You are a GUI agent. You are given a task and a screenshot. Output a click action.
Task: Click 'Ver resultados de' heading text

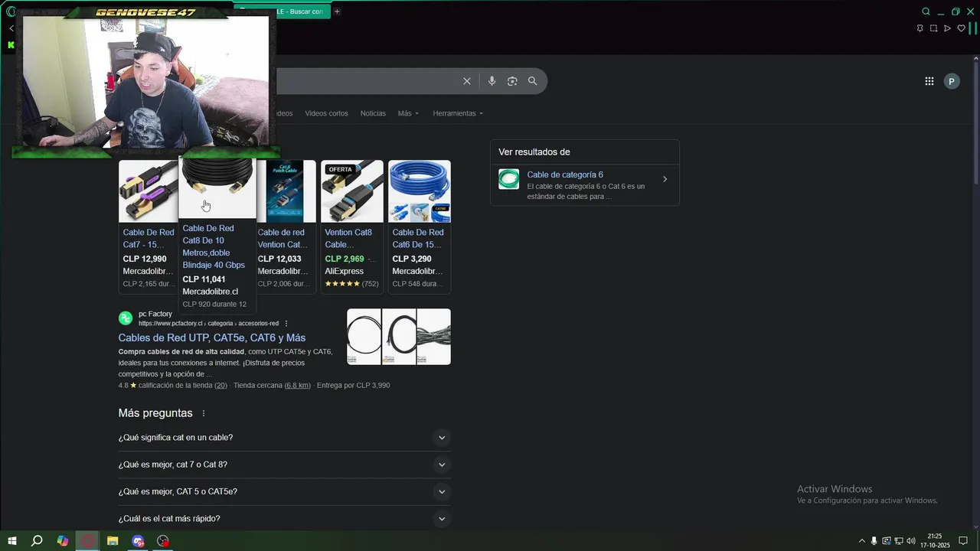point(534,152)
